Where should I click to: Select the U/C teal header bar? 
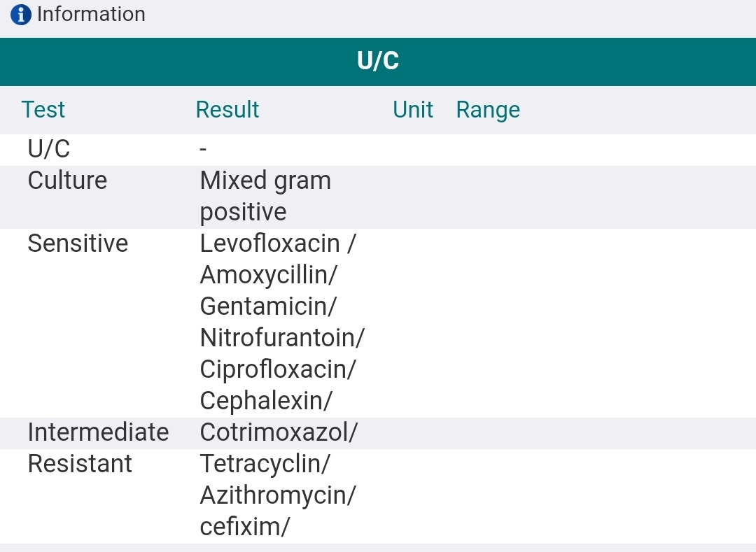tap(378, 62)
